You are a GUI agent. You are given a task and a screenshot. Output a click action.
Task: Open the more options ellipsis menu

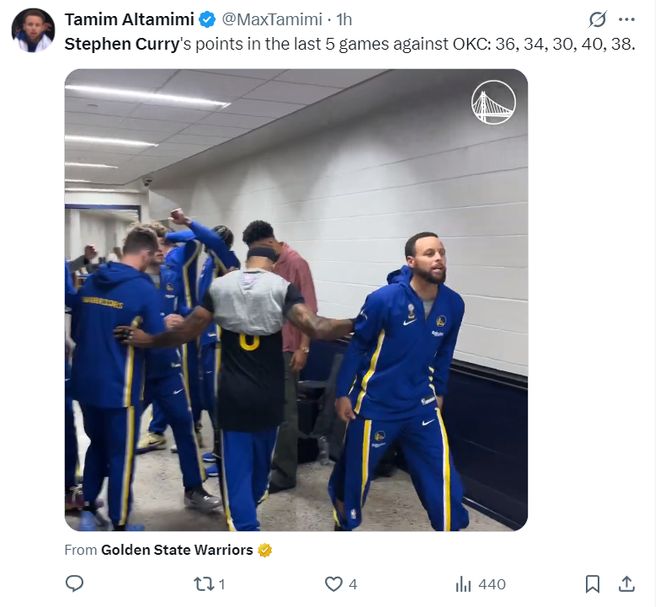[627, 20]
